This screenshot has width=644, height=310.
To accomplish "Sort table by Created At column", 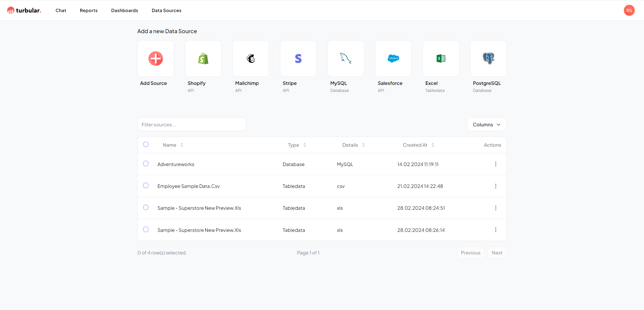I will pos(418,145).
